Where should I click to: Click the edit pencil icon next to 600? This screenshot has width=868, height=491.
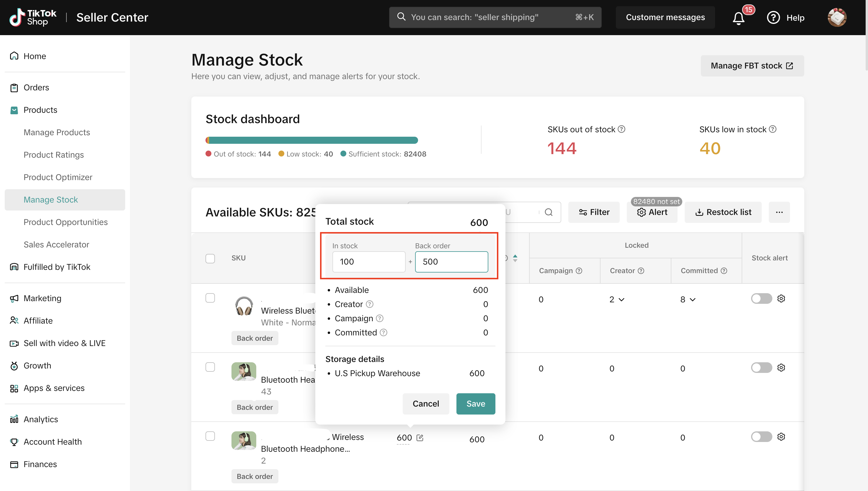[420, 438]
